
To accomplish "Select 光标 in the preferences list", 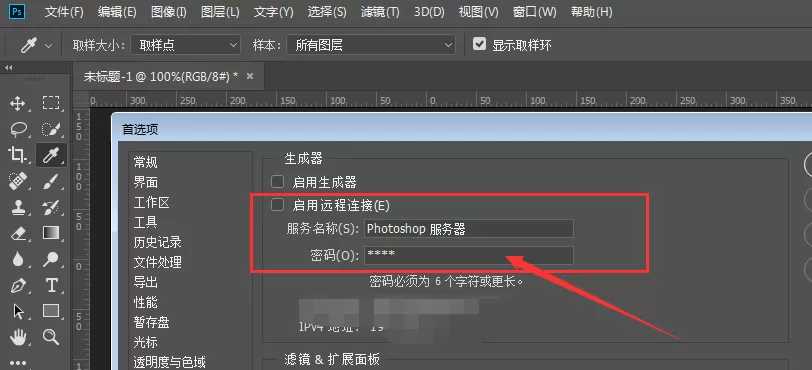I will pyautogui.click(x=146, y=343).
